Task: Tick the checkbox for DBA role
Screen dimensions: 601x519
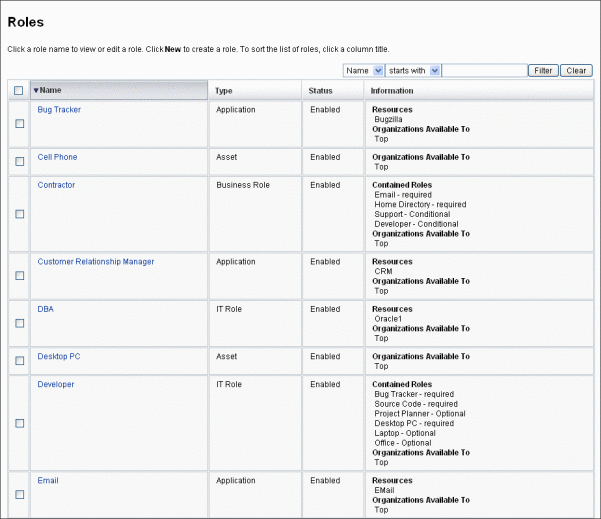Action: pos(20,323)
